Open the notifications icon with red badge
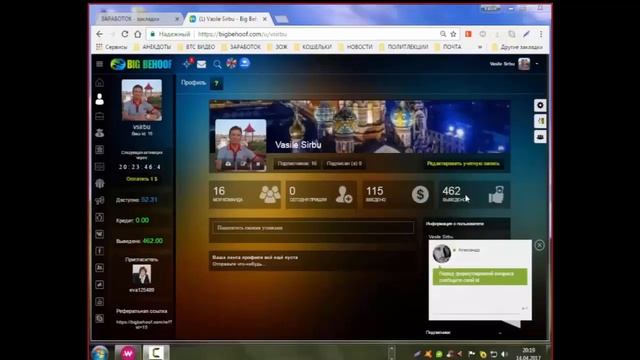Image resolution: width=640 pixels, height=360 pixels. [188, 63]
